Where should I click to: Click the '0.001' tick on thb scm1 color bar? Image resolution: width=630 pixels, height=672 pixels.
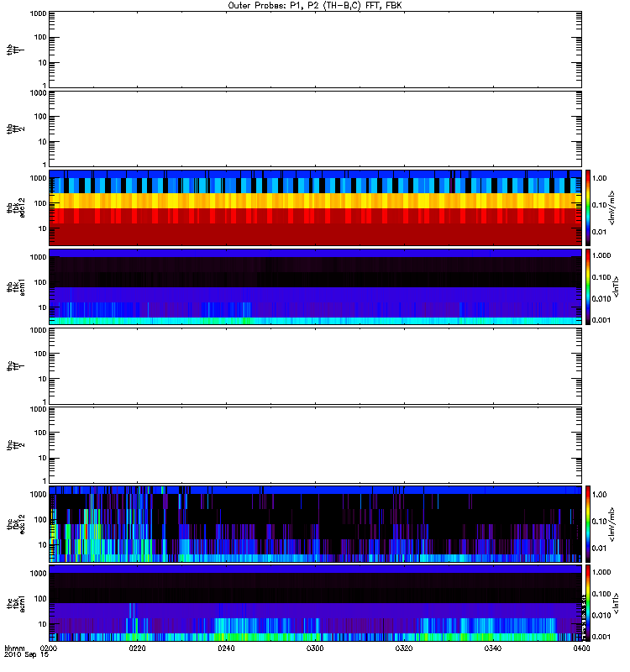(x=601, y=320)
